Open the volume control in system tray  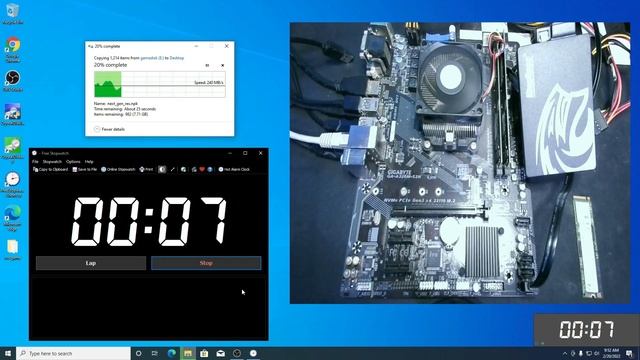click(x=597, y=353)
